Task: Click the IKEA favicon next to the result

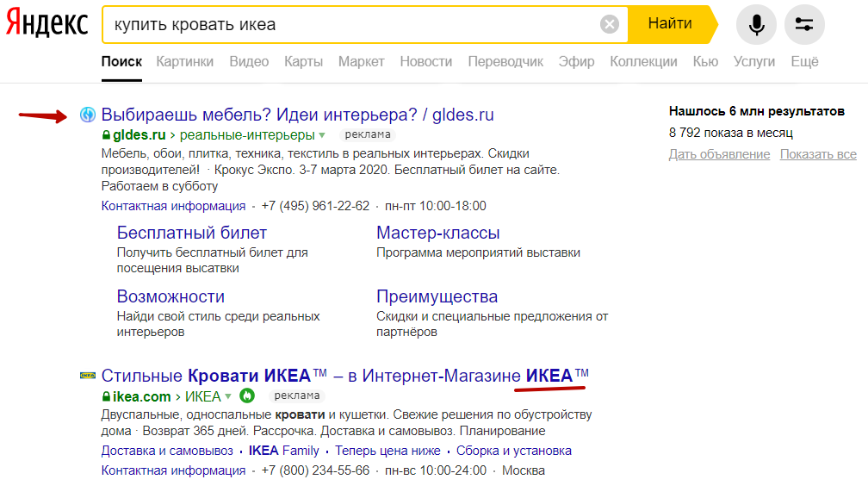Action: click(88, 376)
